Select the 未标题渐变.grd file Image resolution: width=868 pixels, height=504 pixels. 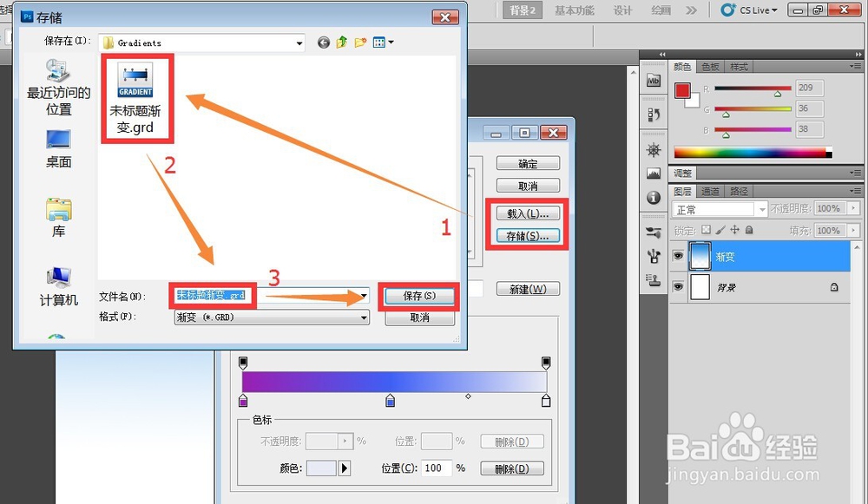point(135,99)
